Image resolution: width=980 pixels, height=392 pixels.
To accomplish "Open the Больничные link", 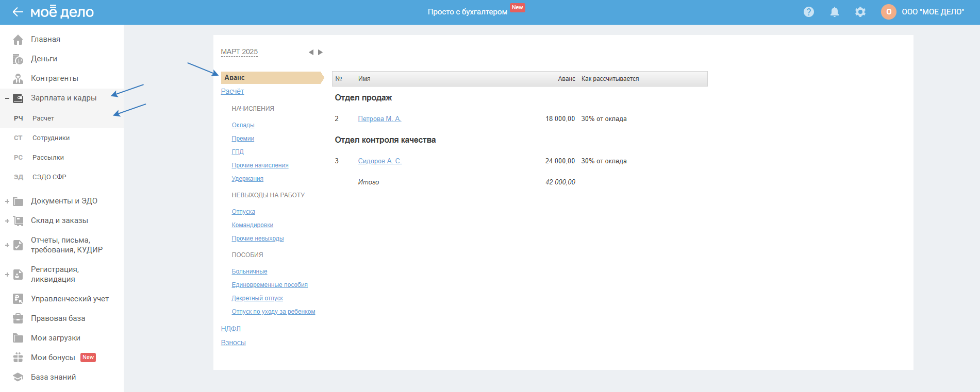I will pos(250,271).
